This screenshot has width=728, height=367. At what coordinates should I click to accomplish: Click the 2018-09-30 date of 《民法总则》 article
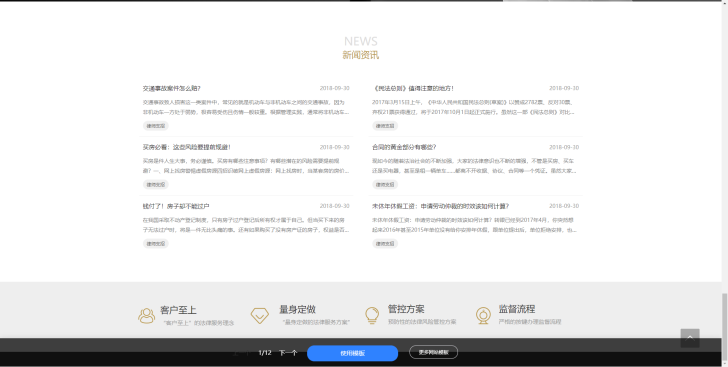pyautogui.click(x=564, y=88)
